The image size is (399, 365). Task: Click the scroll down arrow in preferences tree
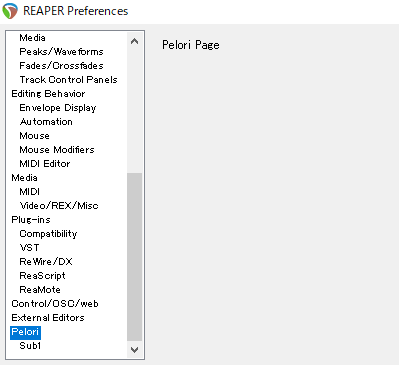pyautogui.click(x=135, y=350)
